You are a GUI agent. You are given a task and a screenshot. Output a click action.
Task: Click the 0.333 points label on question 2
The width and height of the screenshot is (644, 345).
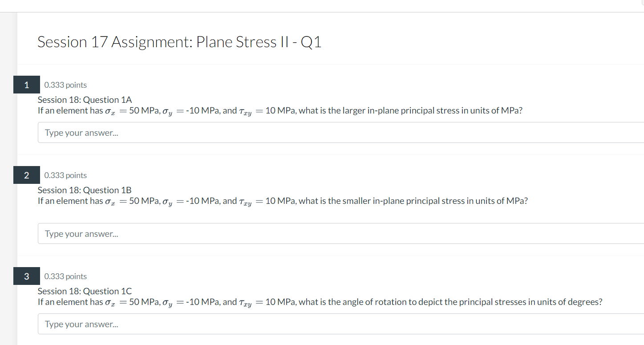(x=65, y=175)
